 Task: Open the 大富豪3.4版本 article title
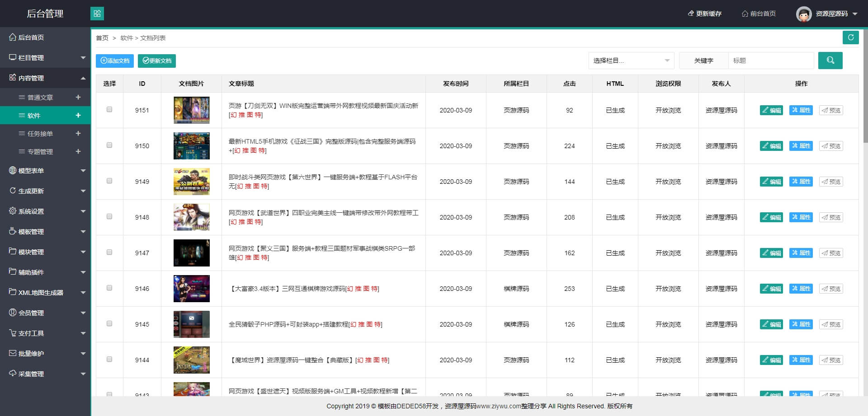288,289
